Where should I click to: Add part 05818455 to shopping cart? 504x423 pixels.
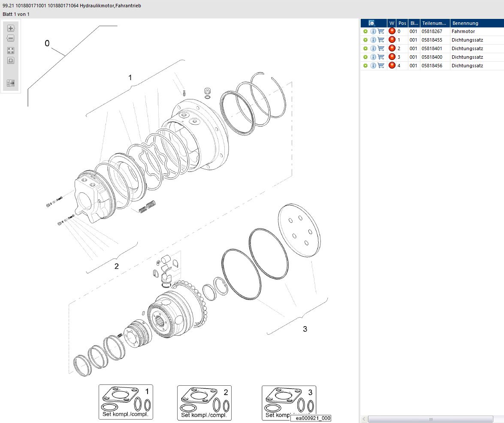tap(381, 40)
